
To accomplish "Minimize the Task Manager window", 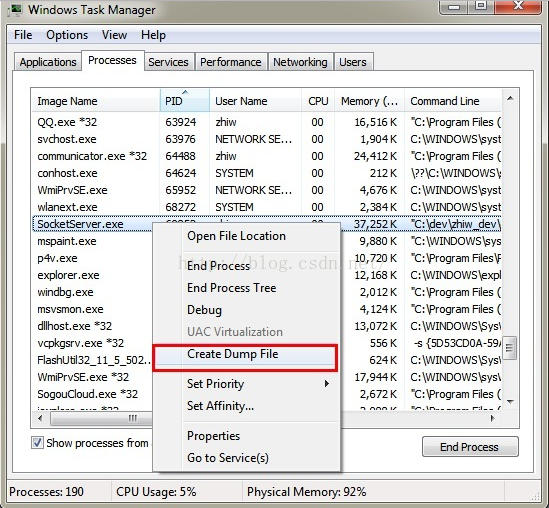I will point(454,6).
